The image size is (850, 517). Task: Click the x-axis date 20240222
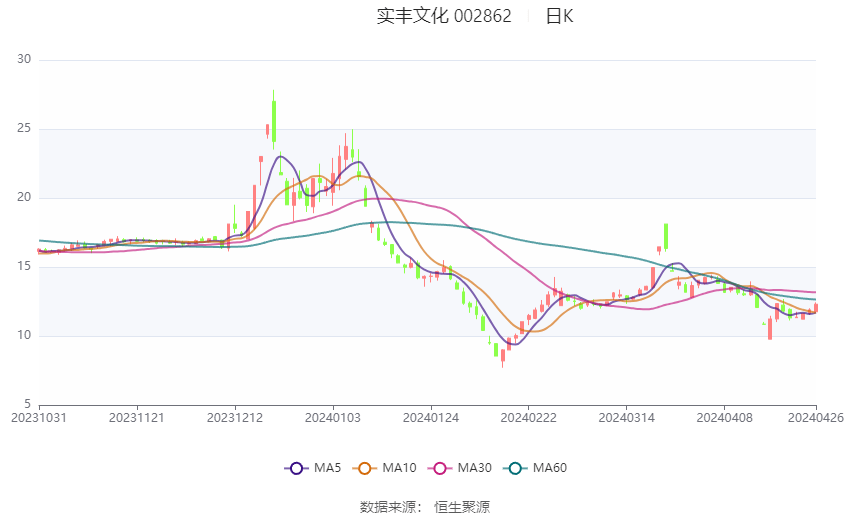pos(529,418)
